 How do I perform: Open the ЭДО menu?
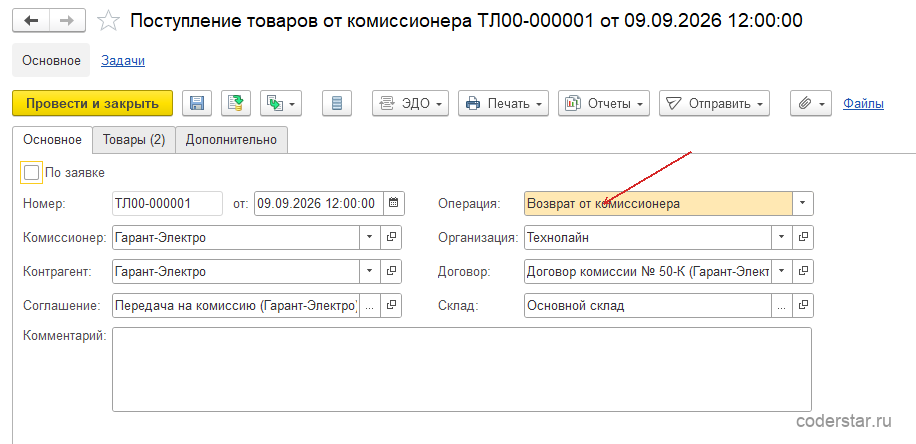point(410,103)
